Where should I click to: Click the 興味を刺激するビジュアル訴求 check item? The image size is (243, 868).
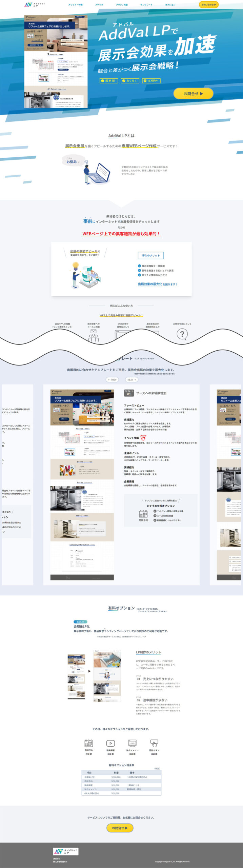point(156,271)
